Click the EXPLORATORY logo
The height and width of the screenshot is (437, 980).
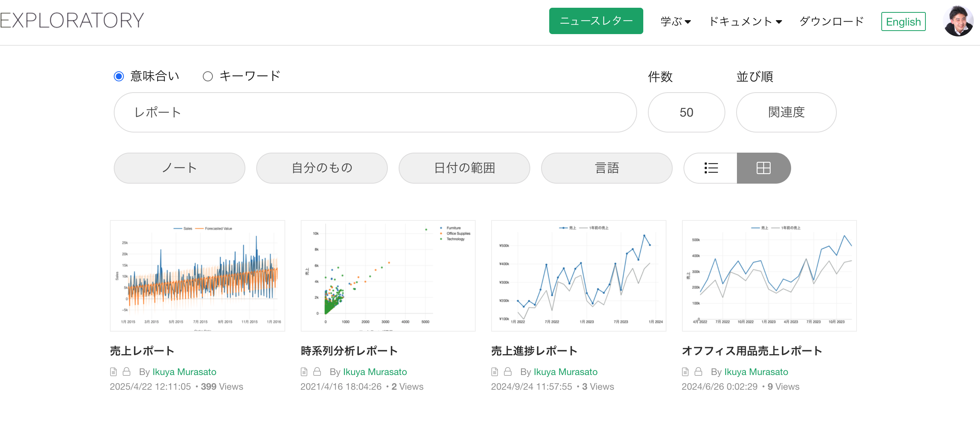72,20
